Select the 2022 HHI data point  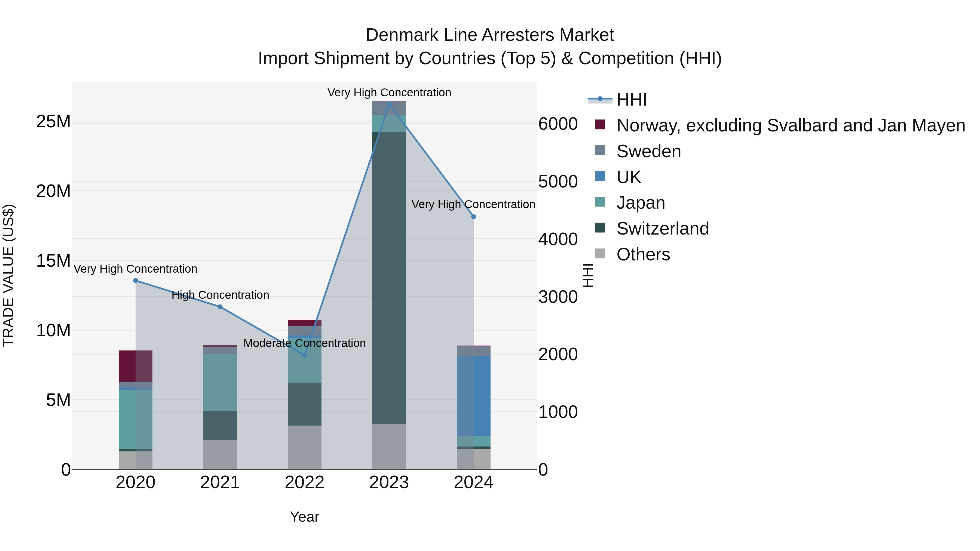[x=304, y=355]
